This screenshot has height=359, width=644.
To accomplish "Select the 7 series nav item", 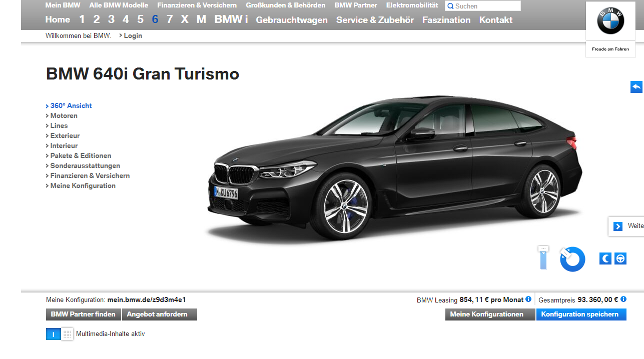I will 170,19.
